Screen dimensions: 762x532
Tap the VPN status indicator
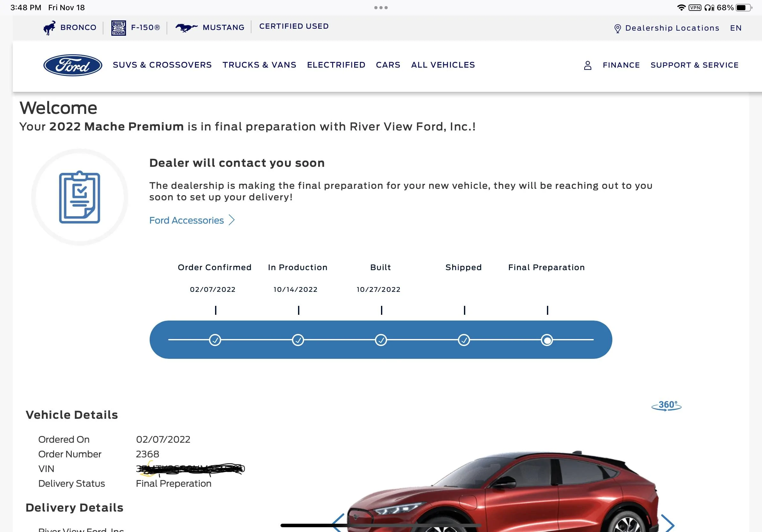(x=695, y=8)
